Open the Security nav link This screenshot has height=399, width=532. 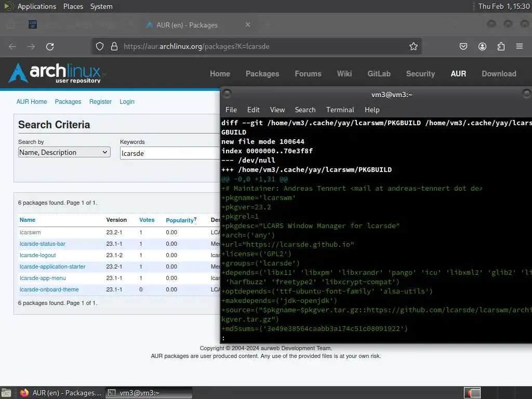click(x=420, y=74)
